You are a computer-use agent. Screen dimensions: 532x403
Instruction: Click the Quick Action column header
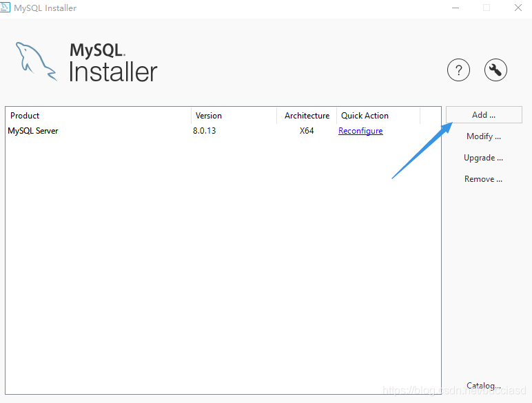pyautogui.click(x=378, y=116)
